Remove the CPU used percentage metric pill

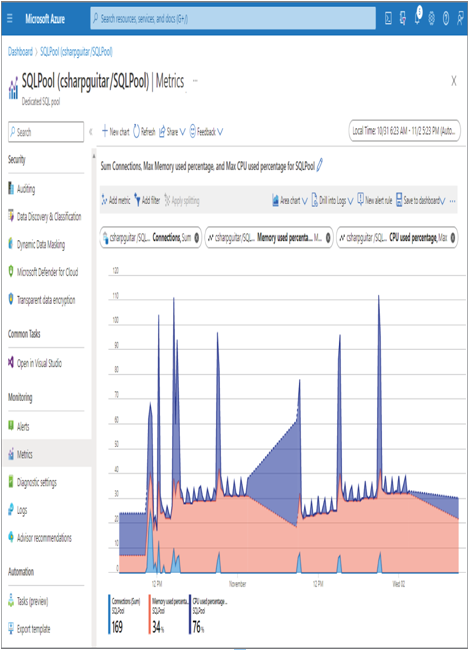click(453, 238)
